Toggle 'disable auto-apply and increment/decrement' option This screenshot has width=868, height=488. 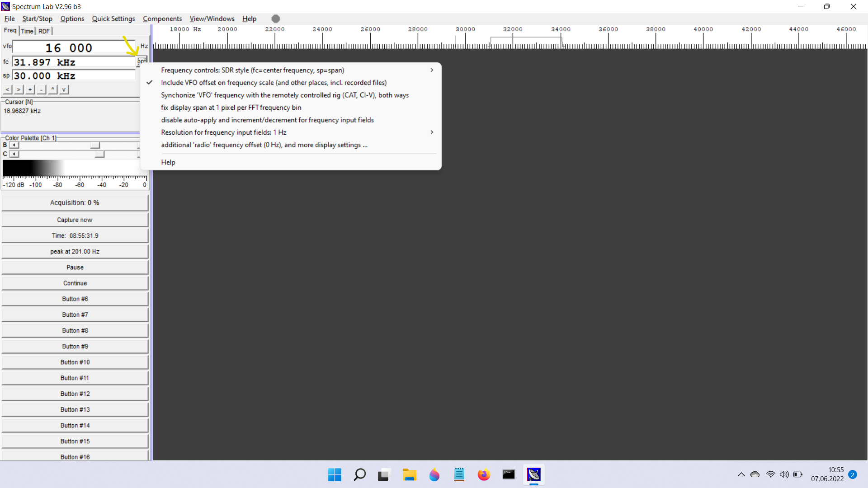coord(291,120)
